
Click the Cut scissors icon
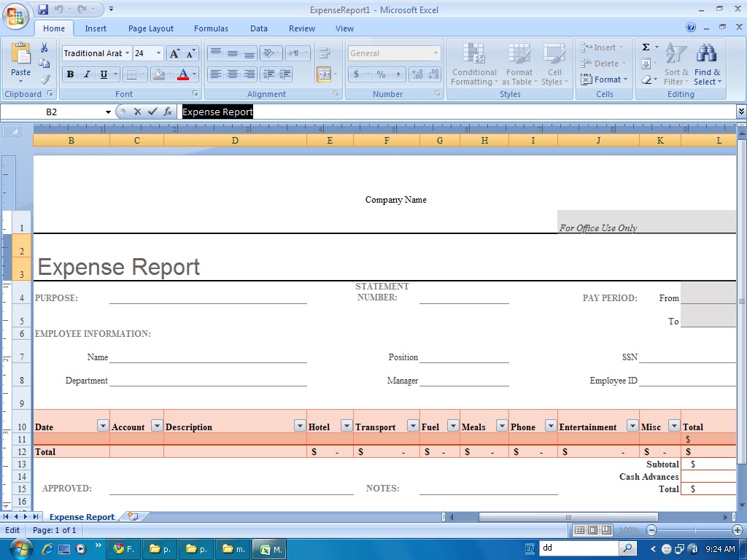(44, 47)
